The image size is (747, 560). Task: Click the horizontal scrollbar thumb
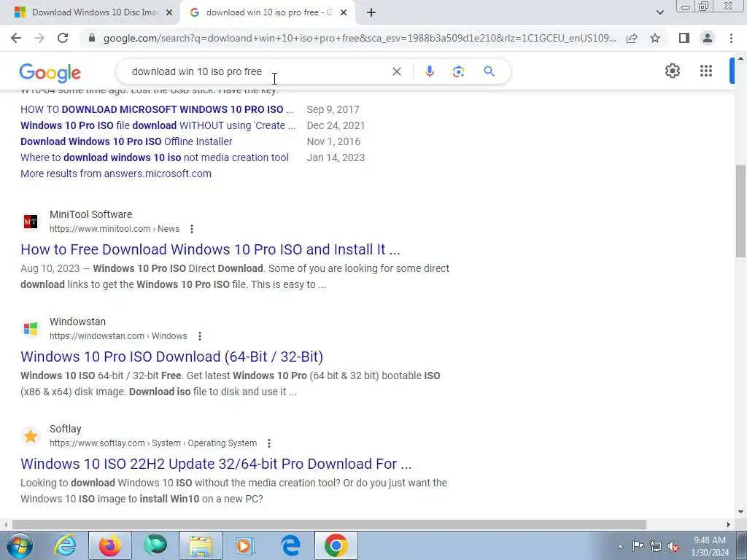pos(329,524)
